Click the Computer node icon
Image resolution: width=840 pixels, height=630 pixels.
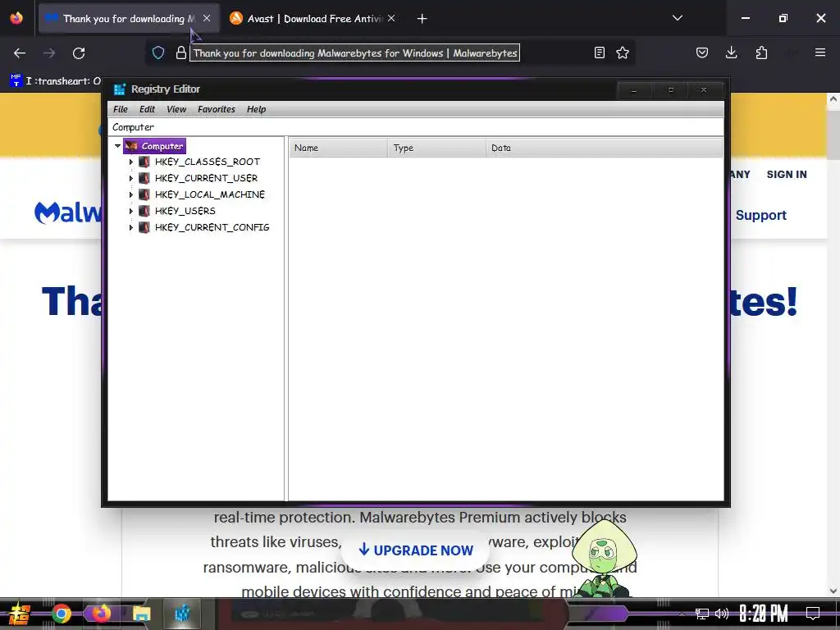(x=131, y=146)
